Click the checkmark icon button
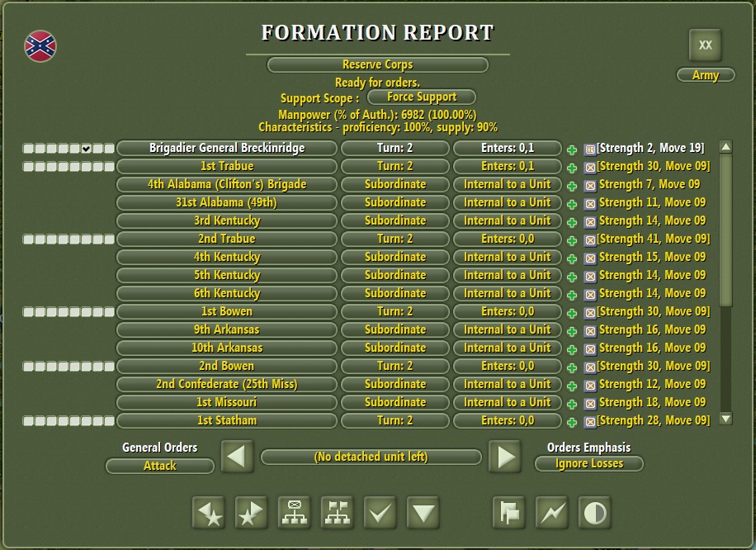756x550 pixels. [380, 513]
